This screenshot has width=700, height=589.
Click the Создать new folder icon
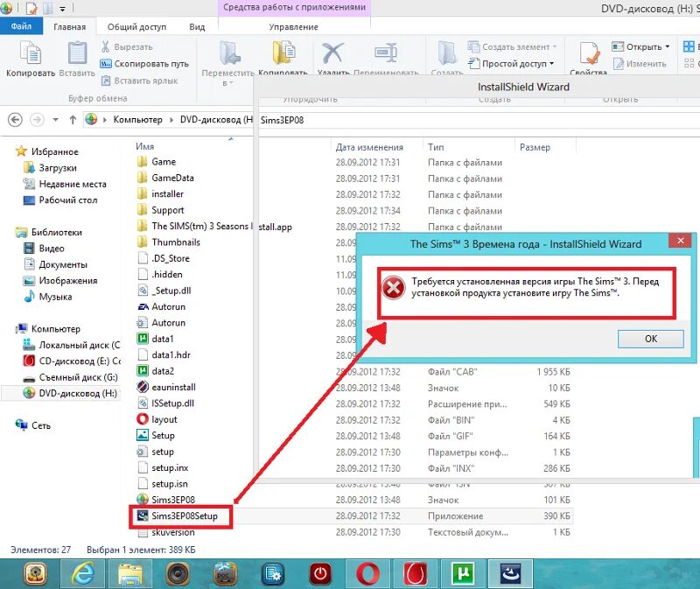click(447, 53)
